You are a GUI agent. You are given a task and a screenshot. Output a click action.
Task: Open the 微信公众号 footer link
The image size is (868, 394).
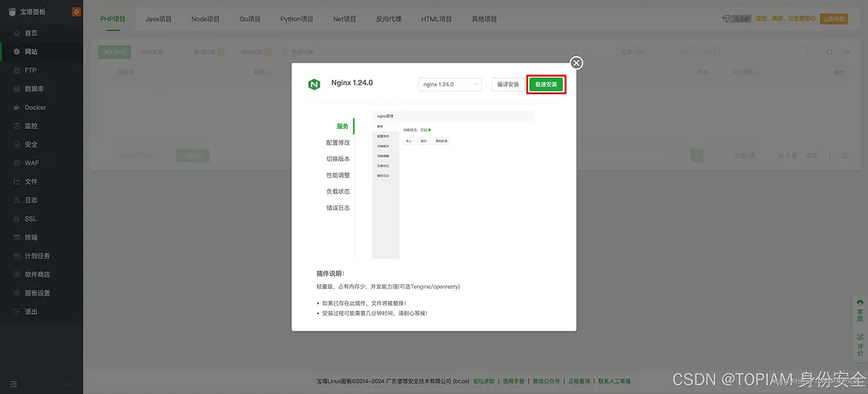pos(547,381)
